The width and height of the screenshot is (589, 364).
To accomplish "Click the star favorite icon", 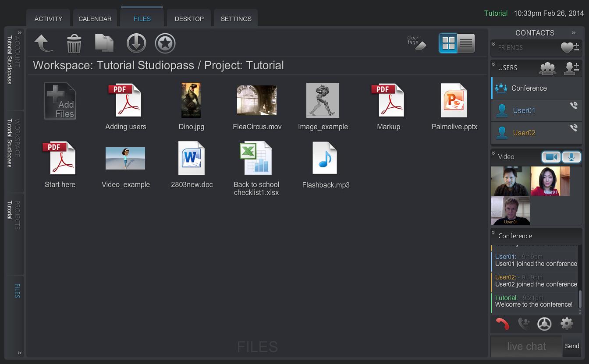I will (x=165, y=43).
